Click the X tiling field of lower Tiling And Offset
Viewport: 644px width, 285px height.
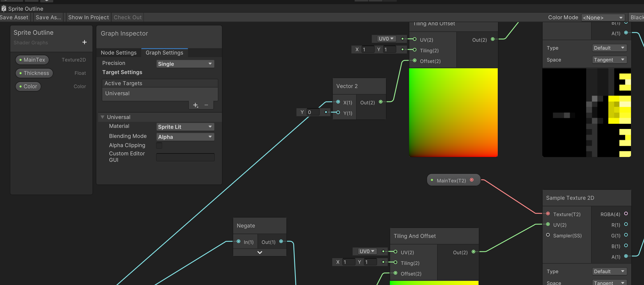(x=349, y=262)
